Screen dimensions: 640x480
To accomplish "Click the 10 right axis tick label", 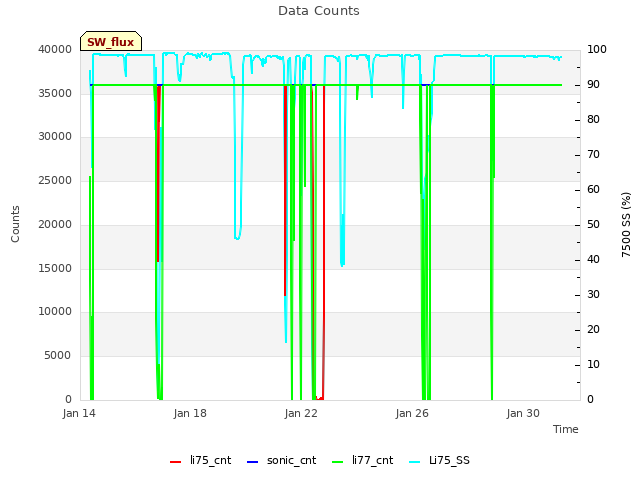I will (x=593, y=364).
